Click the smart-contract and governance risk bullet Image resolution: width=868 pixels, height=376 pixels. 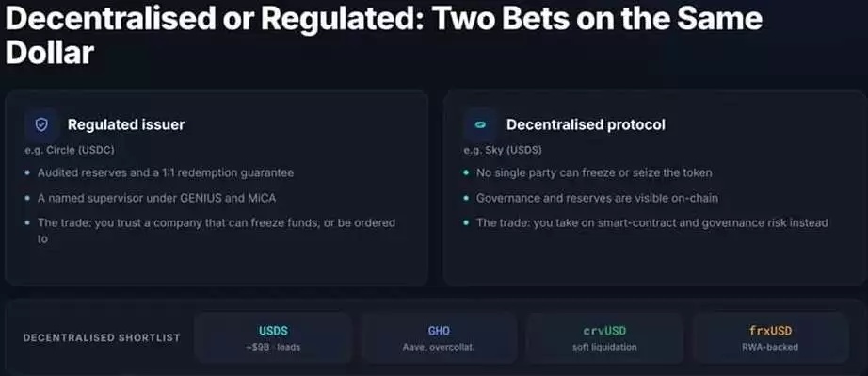pos(646,222)
